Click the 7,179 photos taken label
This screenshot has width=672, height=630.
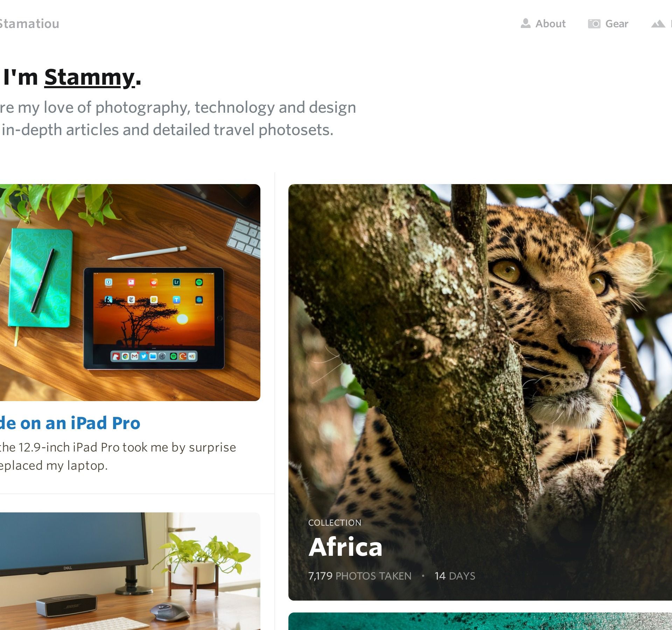point(360,576)
